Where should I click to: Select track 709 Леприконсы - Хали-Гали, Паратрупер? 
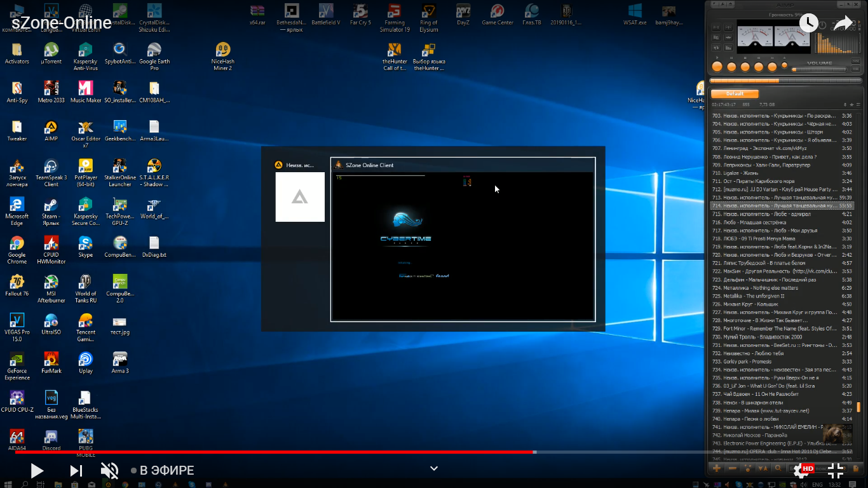coord(782,165)
